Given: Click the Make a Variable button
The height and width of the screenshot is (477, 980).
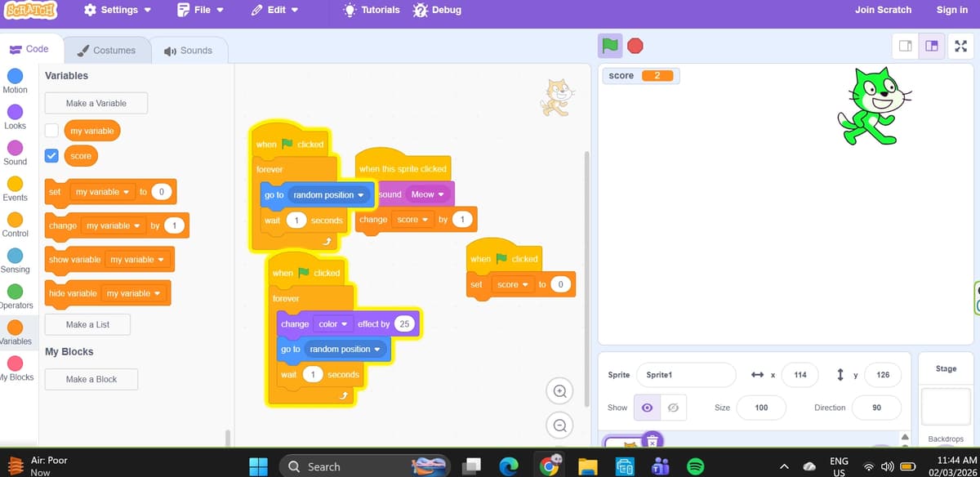Looking at the screenshot, I should click(x=96, y=104).
